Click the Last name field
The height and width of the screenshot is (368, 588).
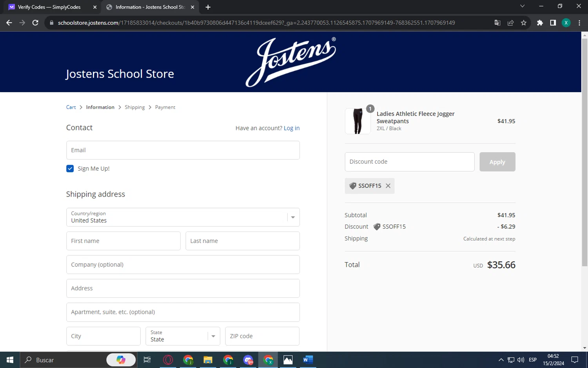click(x=243, y=241)
